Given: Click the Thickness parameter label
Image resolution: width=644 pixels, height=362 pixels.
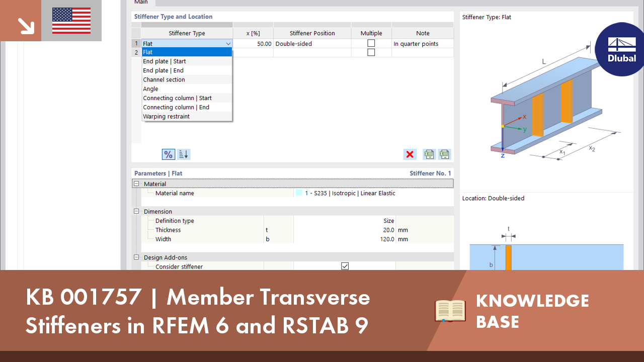Looking at the screenshot, I should [168, 230].
